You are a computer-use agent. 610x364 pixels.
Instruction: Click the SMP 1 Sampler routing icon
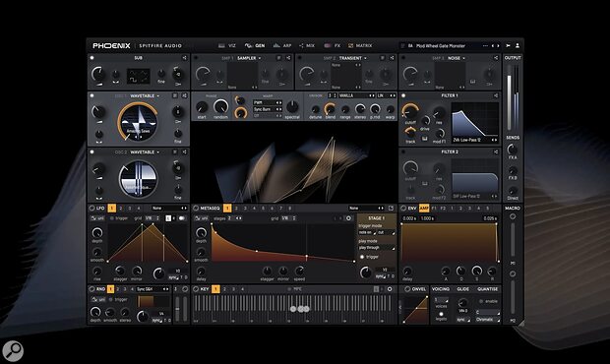pos(288,58)
